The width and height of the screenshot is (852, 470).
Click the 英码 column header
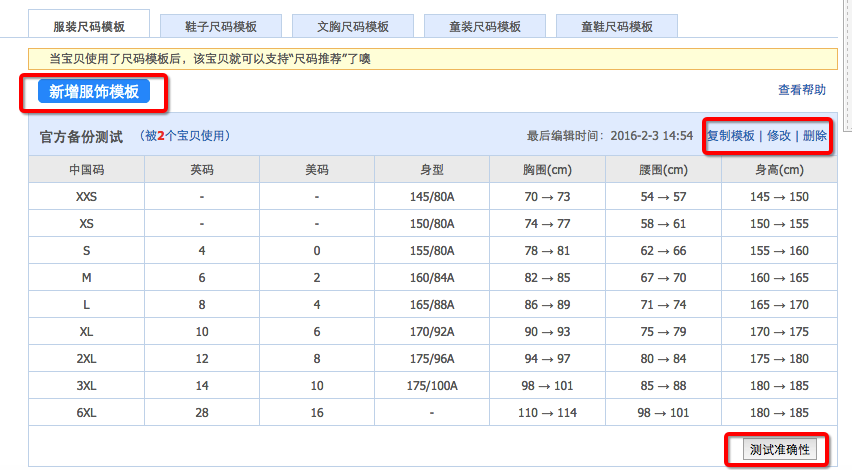(x=202, y=170)
